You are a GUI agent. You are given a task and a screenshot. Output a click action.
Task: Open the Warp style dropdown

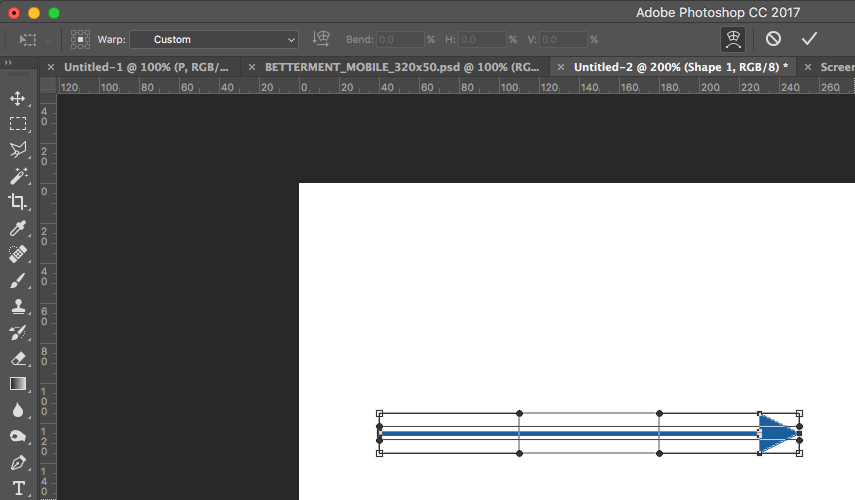(x=213, y=39)
